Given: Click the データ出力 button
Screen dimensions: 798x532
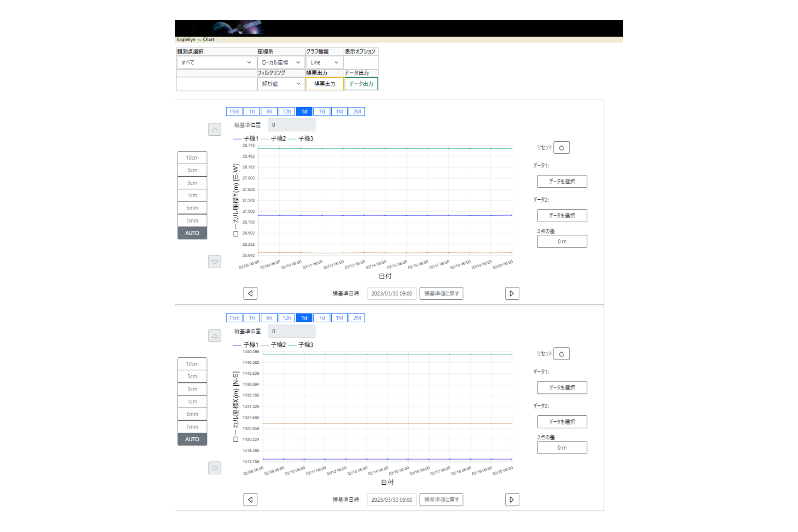Looking at the screenshot, I should [361, 84].
